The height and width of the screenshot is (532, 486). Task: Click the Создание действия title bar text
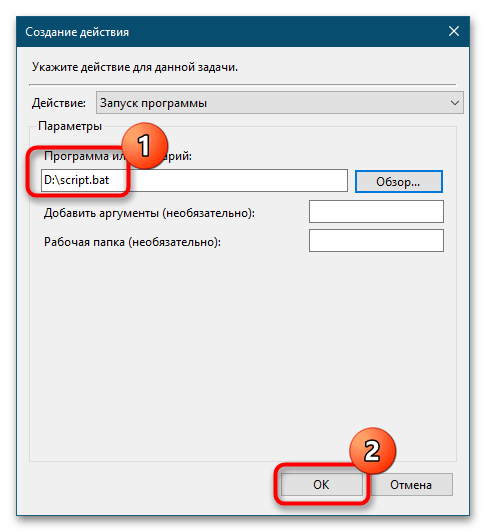pos(77,32)
